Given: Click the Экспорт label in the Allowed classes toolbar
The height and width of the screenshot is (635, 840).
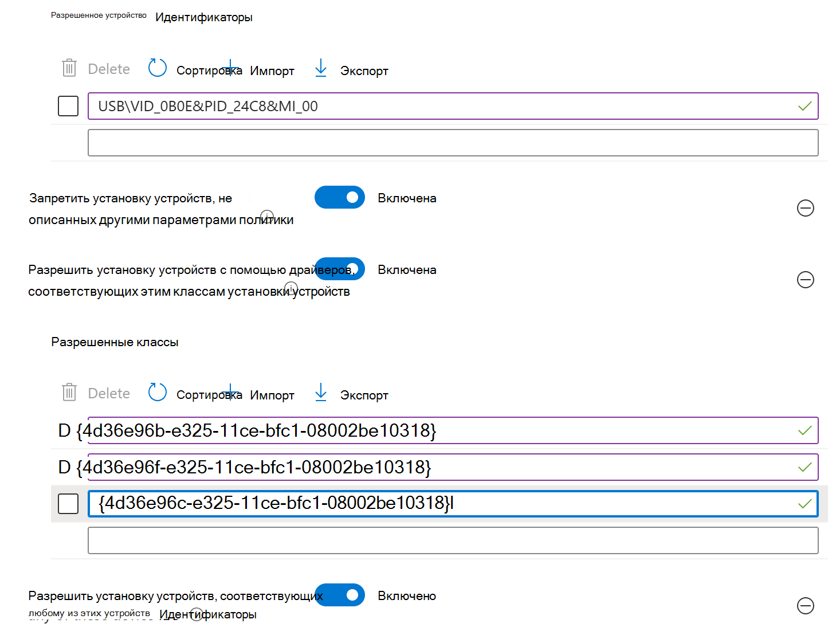Looking at the screenshot, I should coord(364,395).
